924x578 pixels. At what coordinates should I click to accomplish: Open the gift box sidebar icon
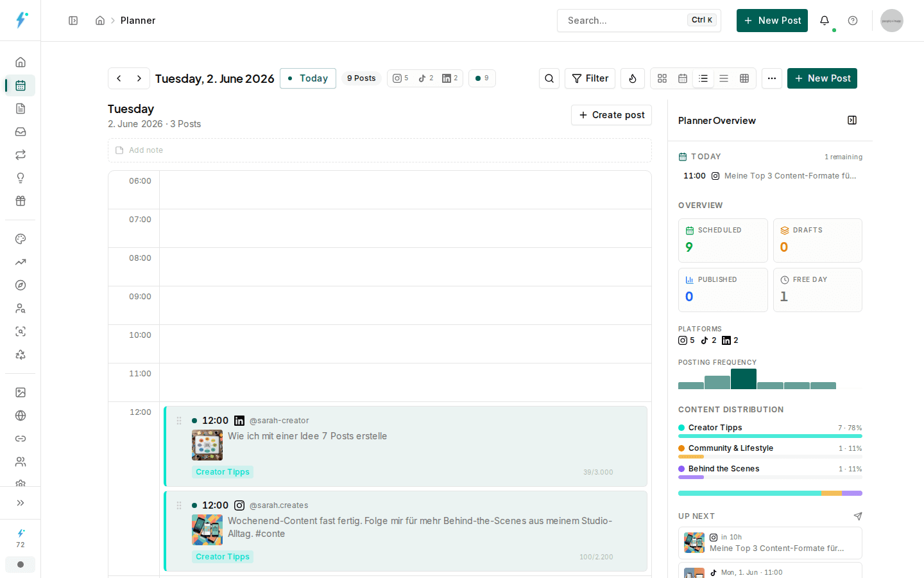21,201
